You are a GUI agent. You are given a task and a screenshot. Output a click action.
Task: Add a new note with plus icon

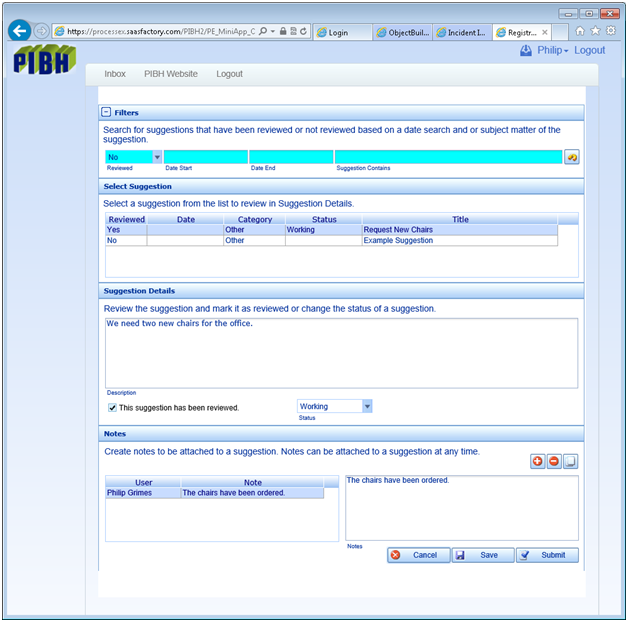(537, 461)
